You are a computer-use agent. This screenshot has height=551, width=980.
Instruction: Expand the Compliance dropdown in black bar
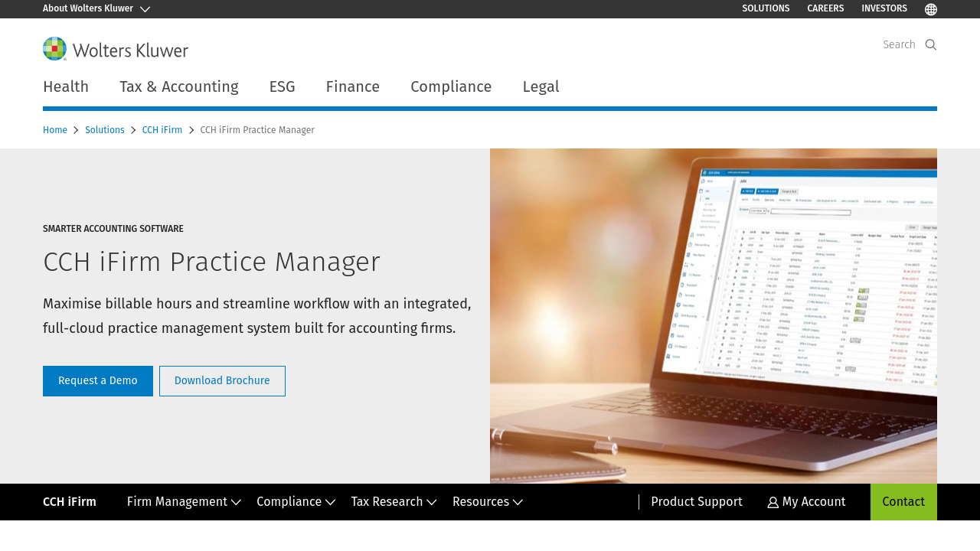click(x=296, y=502)
